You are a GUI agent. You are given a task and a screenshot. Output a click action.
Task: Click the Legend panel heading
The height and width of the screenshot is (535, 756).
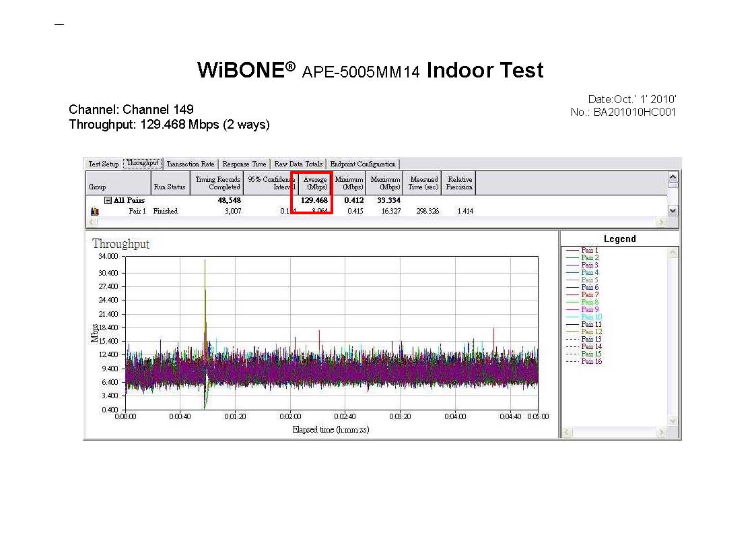point(619,239)
